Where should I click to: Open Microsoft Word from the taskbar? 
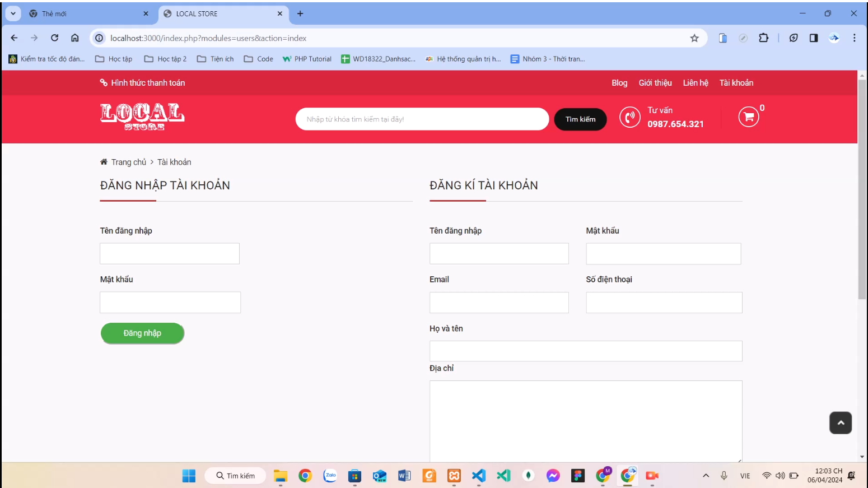(x=404, y=476)
